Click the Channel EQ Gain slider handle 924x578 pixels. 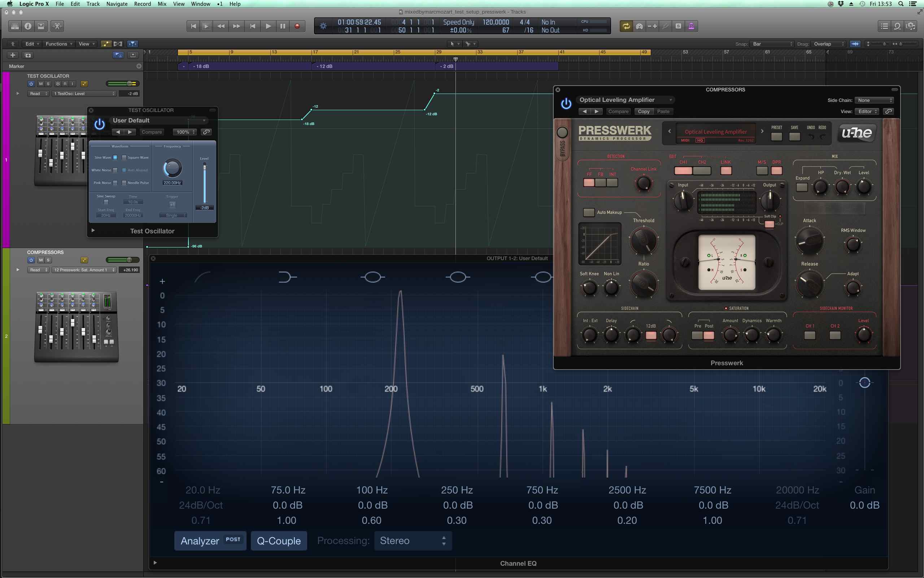(864, 382)
